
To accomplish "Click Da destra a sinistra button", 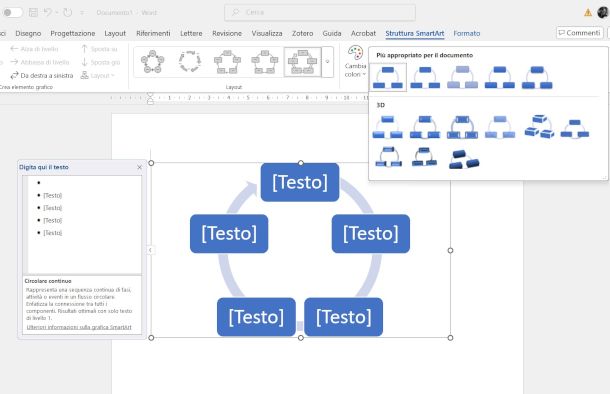I will click(x=42, y=75).
